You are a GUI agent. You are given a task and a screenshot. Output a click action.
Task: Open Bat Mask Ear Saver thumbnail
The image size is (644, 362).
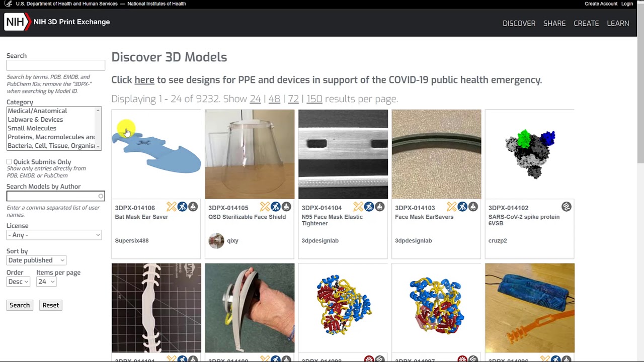156,154
